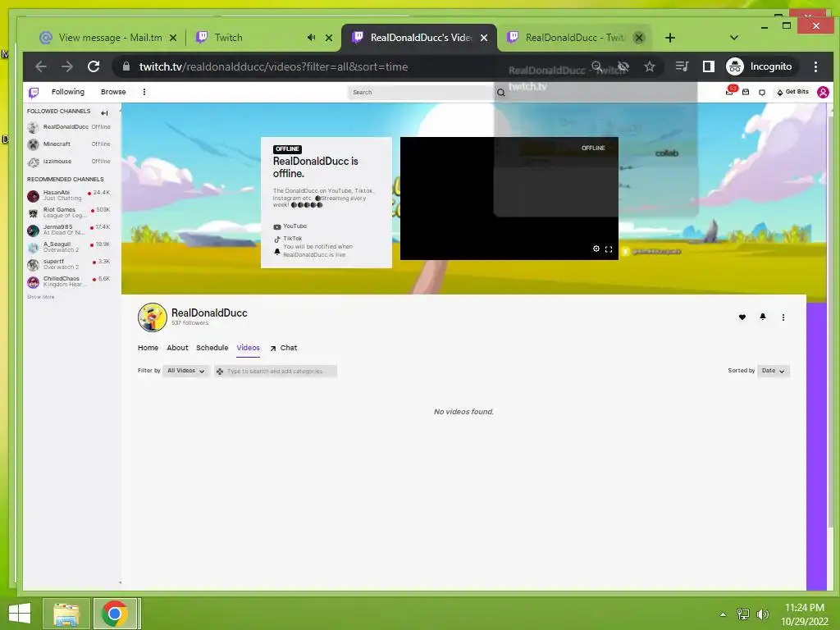Click the taskbar volume speaker icon

[x=763, y=614]
